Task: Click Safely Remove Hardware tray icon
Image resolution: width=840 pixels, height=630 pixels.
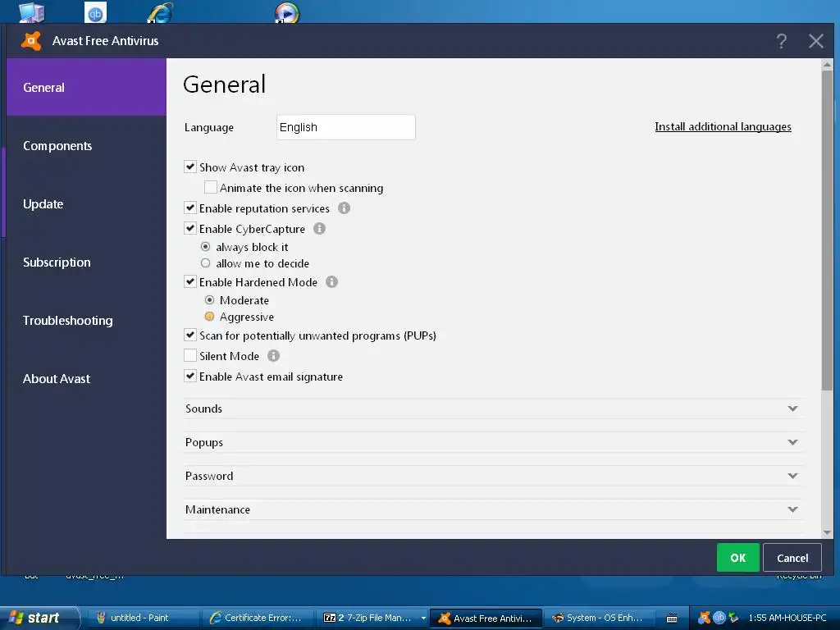Action: (x=733, y=618)
